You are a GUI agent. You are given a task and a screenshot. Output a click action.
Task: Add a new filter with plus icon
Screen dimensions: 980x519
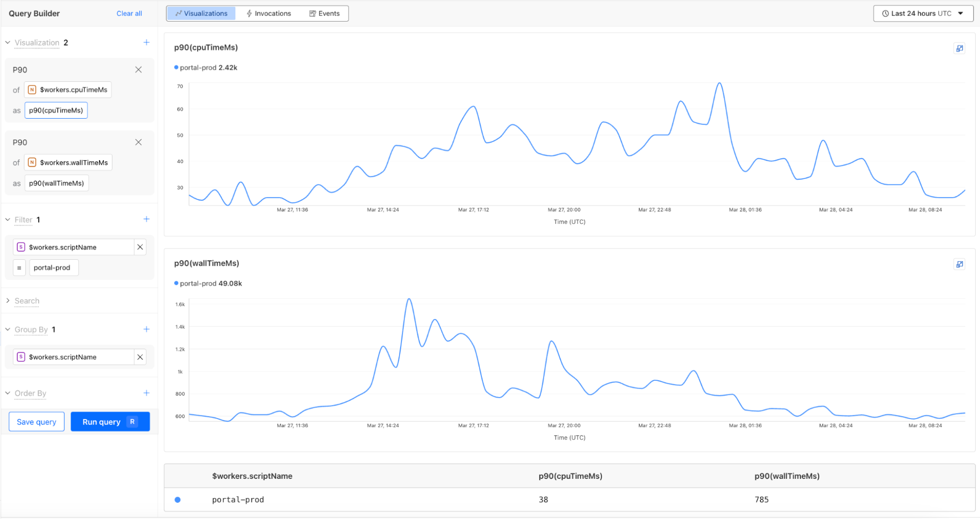[146, 219]
